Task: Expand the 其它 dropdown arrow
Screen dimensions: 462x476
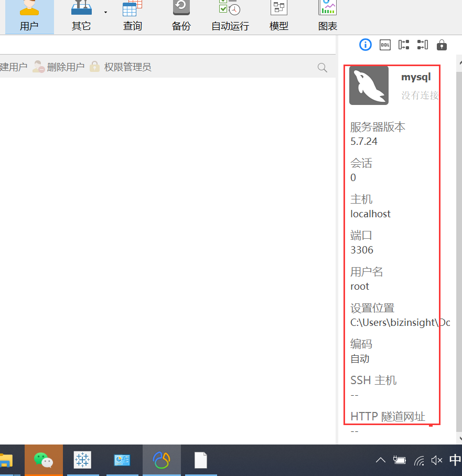Action: point(105,13)
